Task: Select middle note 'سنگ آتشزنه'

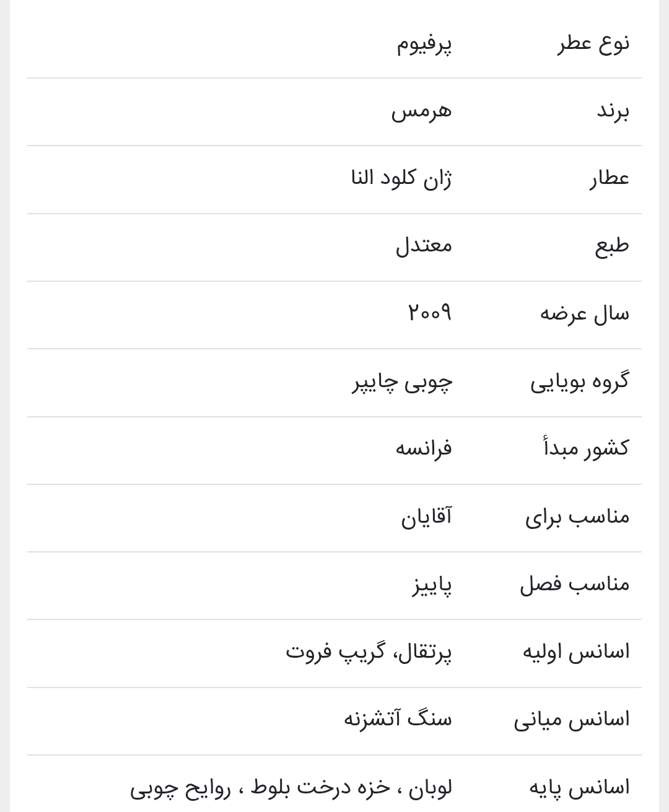Action: (x=398, y=719)
